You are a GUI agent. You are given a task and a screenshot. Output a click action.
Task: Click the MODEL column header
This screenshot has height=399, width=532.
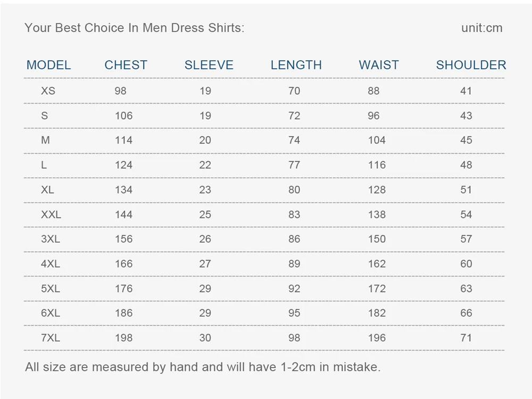click(x=48, y=65)
